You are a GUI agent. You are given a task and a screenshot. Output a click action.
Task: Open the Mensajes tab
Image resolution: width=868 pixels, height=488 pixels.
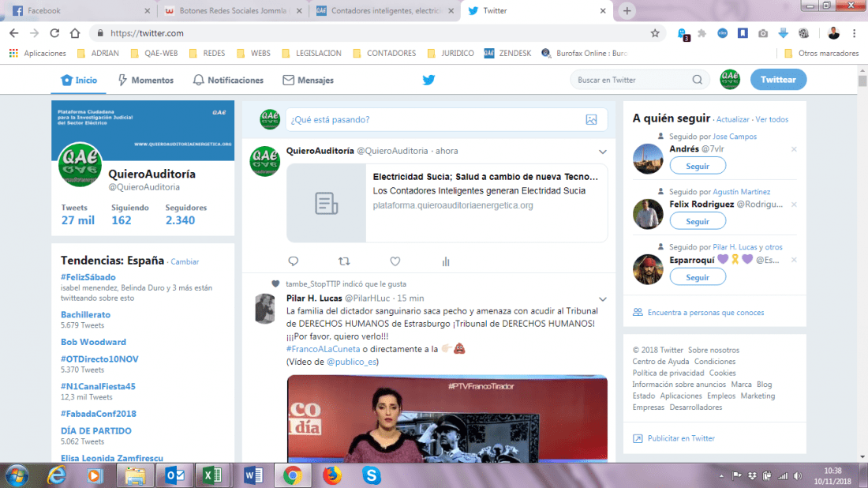pyautogui.click(x=308, y=80)
